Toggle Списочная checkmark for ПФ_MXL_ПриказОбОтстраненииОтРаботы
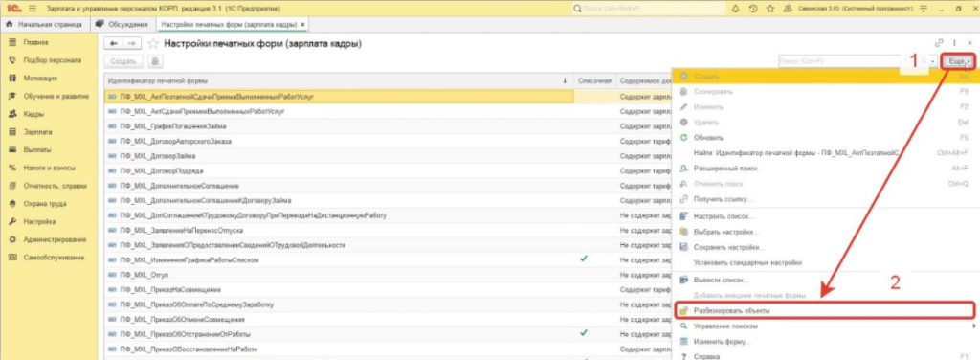 click(x=584, y=333)
